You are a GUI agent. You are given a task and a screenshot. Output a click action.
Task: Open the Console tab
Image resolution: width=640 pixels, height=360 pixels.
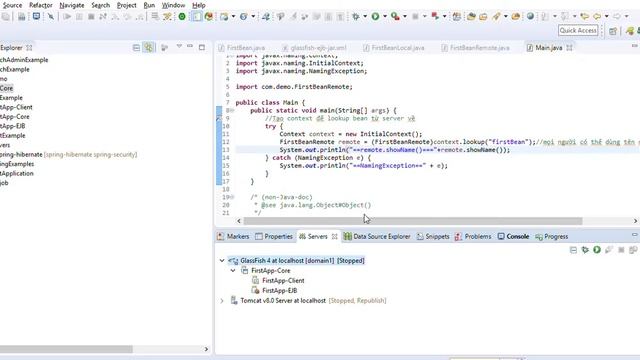(x=513, y=237)
